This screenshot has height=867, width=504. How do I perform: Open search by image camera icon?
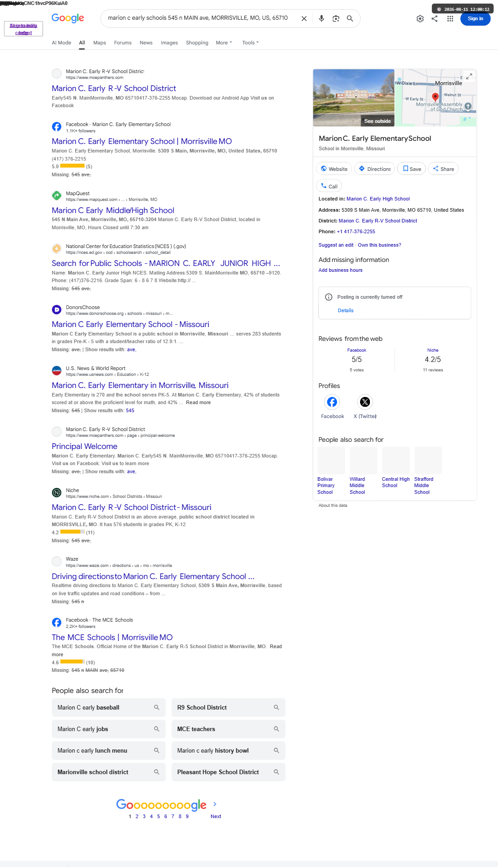[x=336, y=18]
